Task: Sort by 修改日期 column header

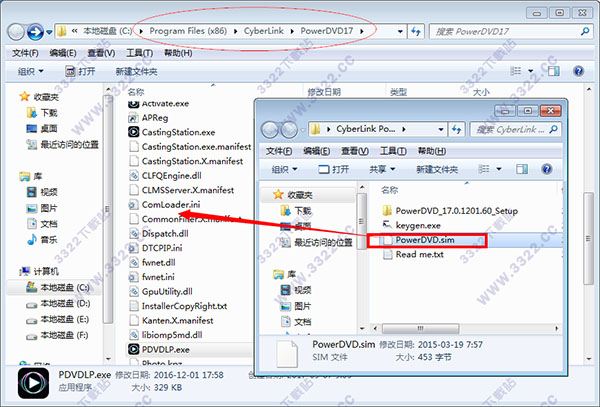Action: click(324, 92)
